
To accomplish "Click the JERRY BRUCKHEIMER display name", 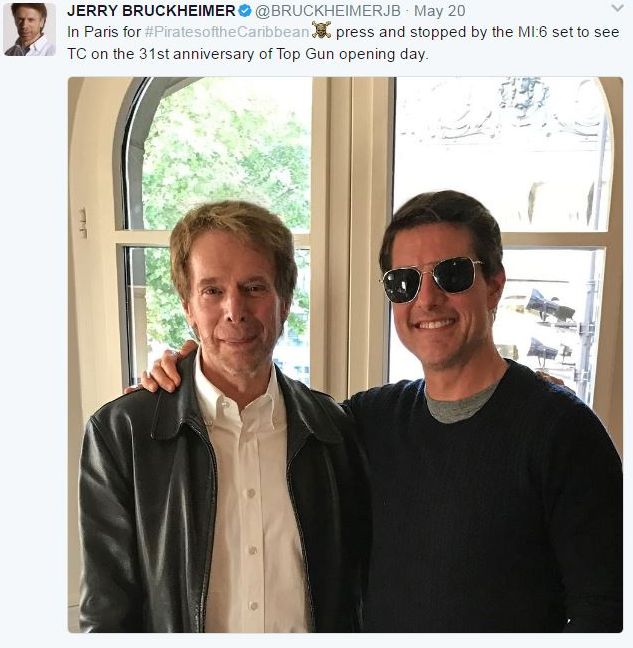I will tap(151, 11).
